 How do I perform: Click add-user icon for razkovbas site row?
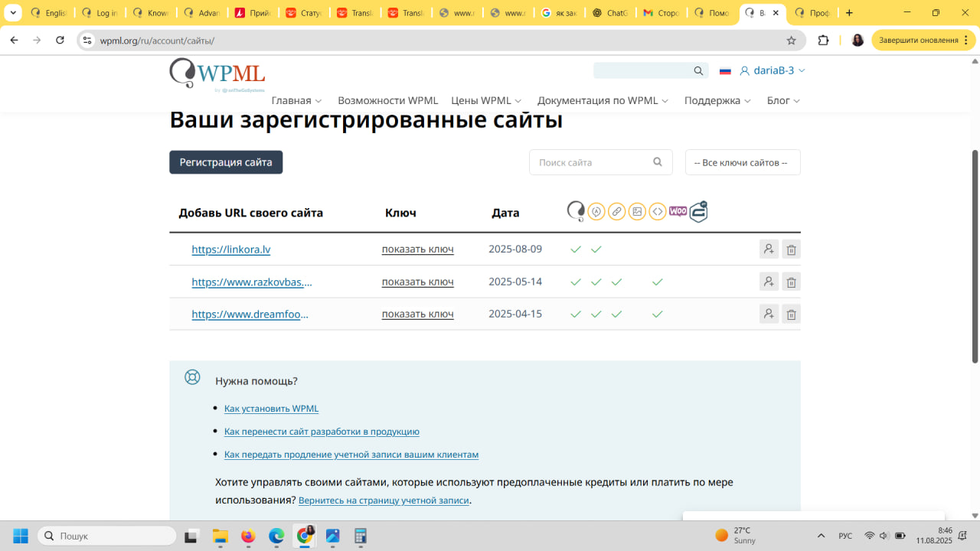click(x=769, y=282)
